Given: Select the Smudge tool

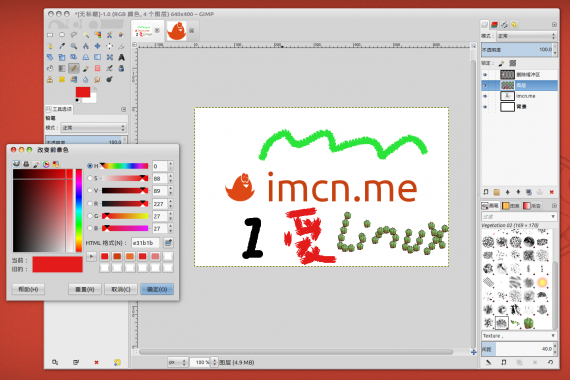Looking at the screenshot, I should 97,79.
